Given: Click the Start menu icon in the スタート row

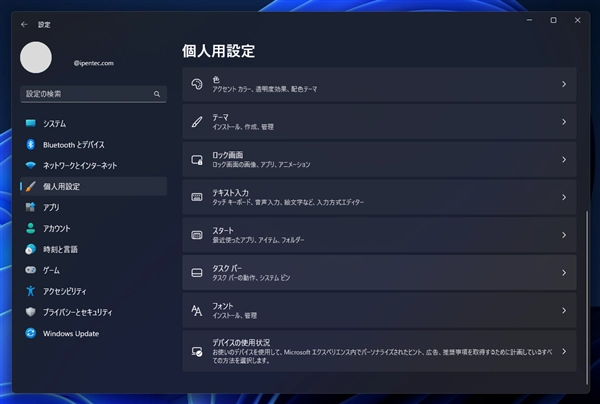Looking at the screenshot, I should [x=197, y=235].
